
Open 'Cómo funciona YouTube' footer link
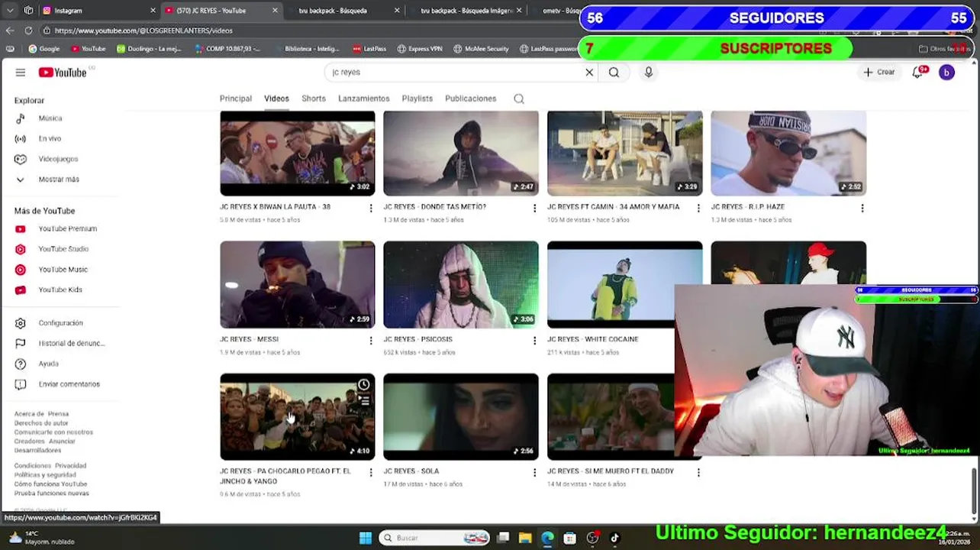pyautogui.click(x=51, y=484)
